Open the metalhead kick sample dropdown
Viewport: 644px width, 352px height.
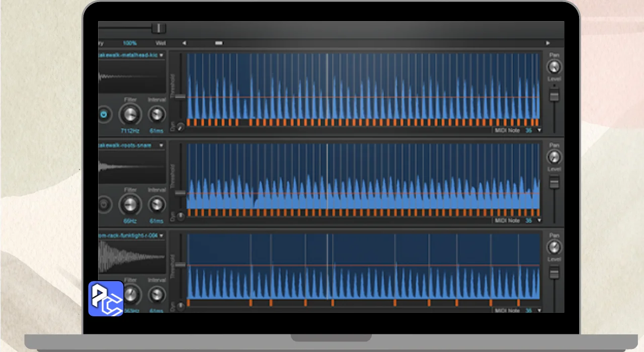162,55
